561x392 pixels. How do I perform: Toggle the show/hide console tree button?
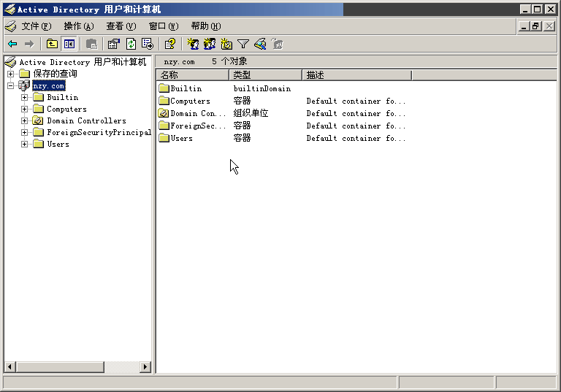[69, 44]
